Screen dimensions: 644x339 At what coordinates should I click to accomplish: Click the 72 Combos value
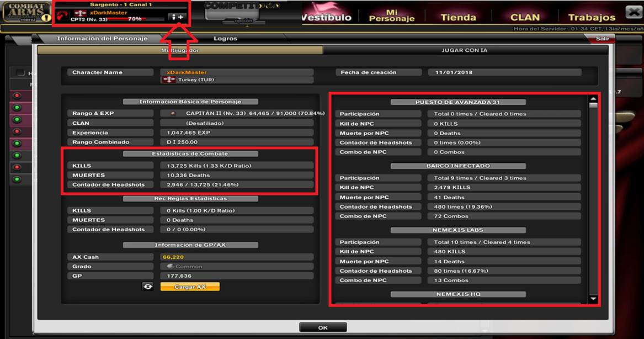(451, 216)
